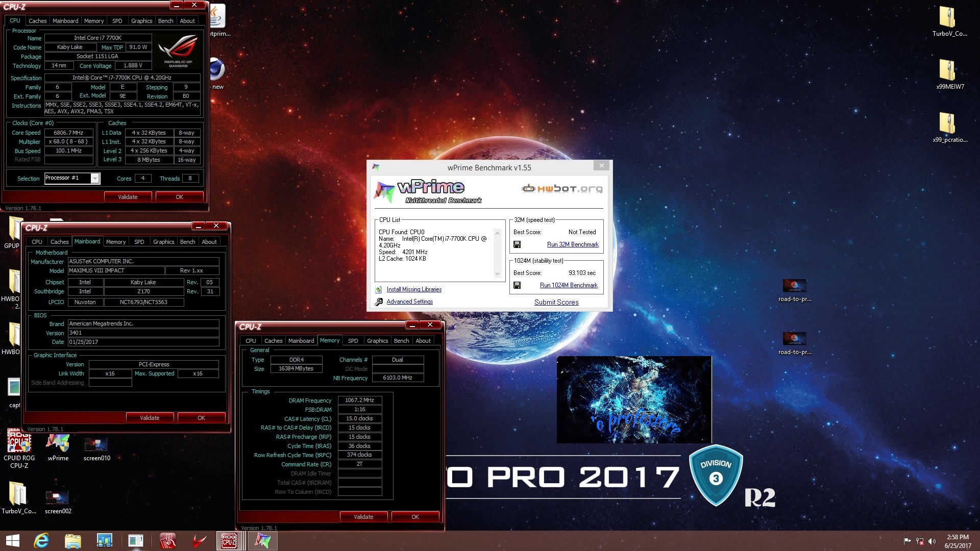Click Run 1024M Benchmark link
This screenshot has width=980, height=551.
pos(569,285)
